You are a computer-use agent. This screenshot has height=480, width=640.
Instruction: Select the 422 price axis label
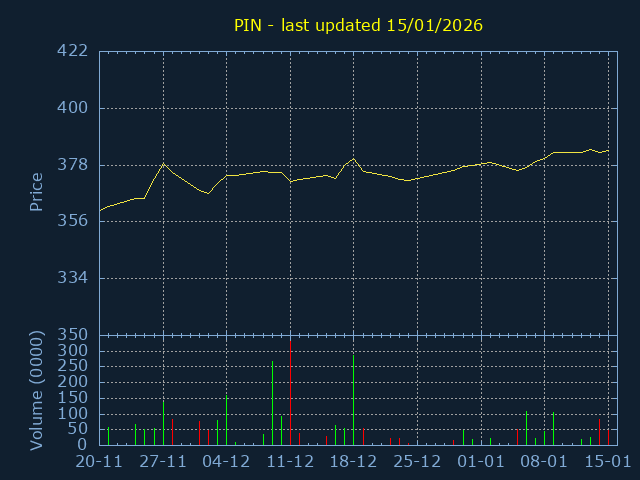pos(72,51)
